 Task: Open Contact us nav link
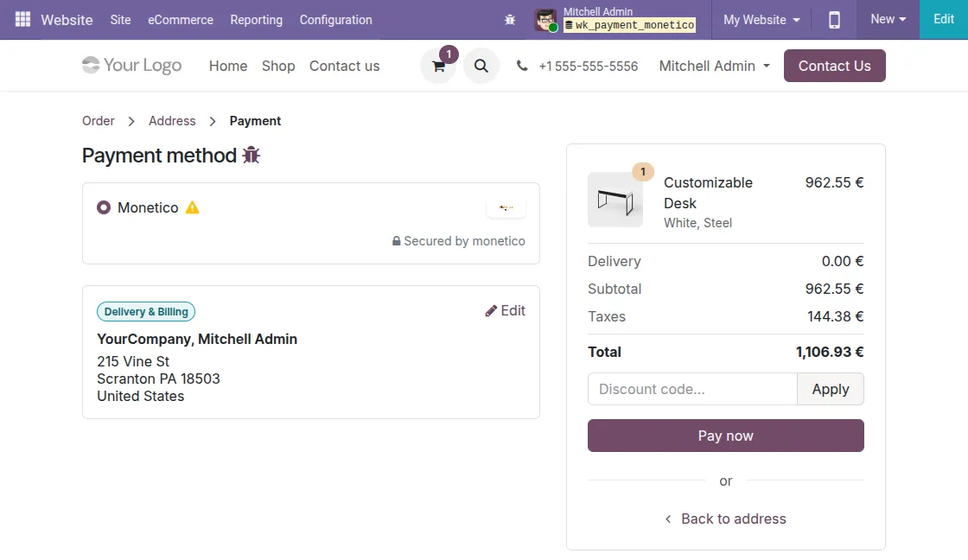click(345, 66)
